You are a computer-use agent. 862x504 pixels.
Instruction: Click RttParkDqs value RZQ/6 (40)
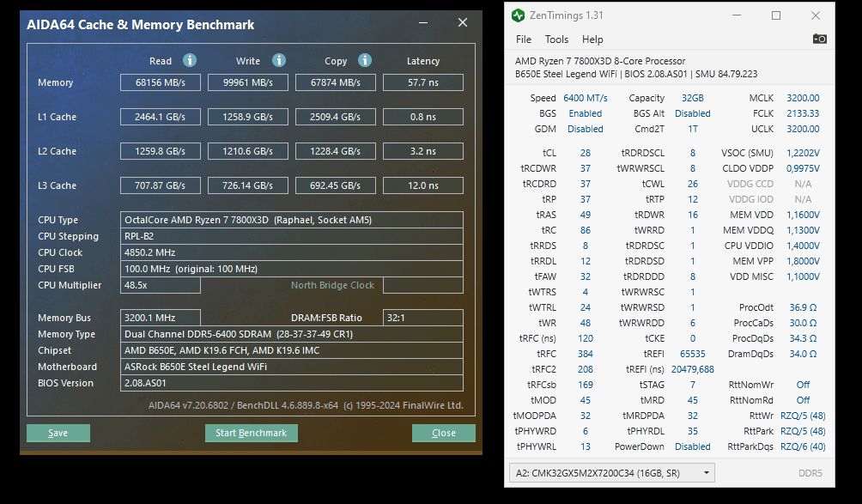pos(803,446)
